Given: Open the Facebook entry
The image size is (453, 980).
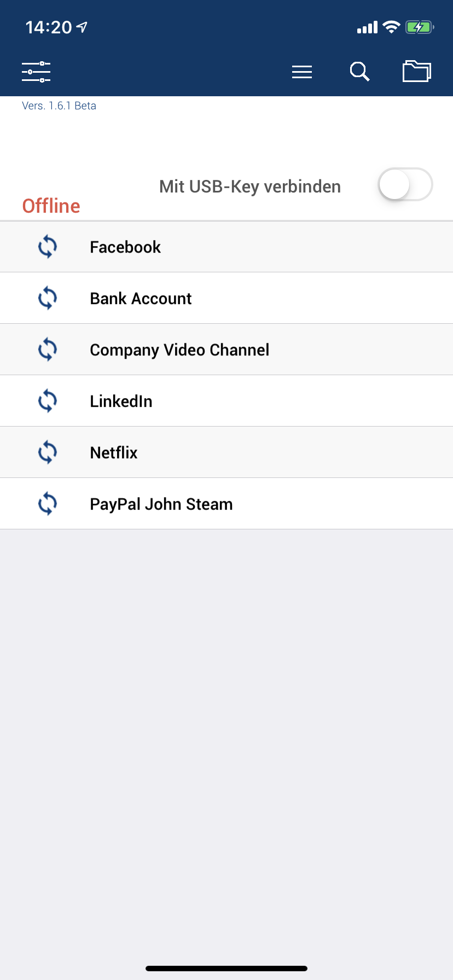Looking at the screenshot, I should click(125, 247).
